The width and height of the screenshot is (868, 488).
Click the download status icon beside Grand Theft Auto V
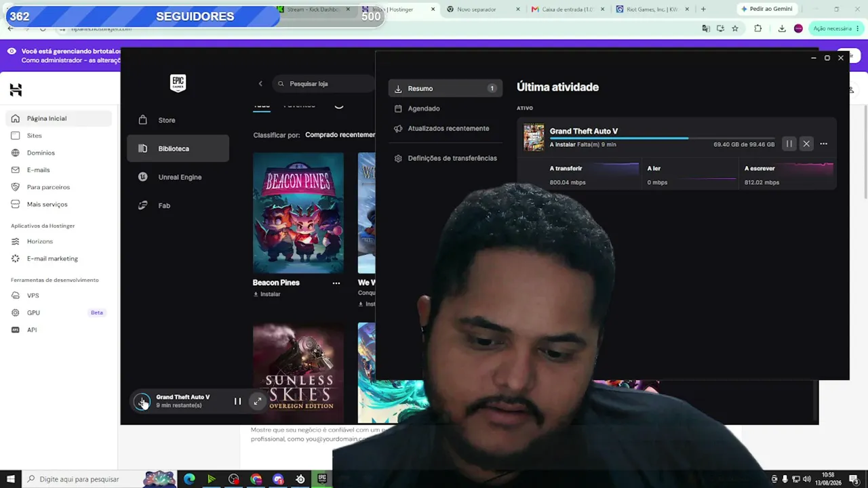(x=142, y=402)
